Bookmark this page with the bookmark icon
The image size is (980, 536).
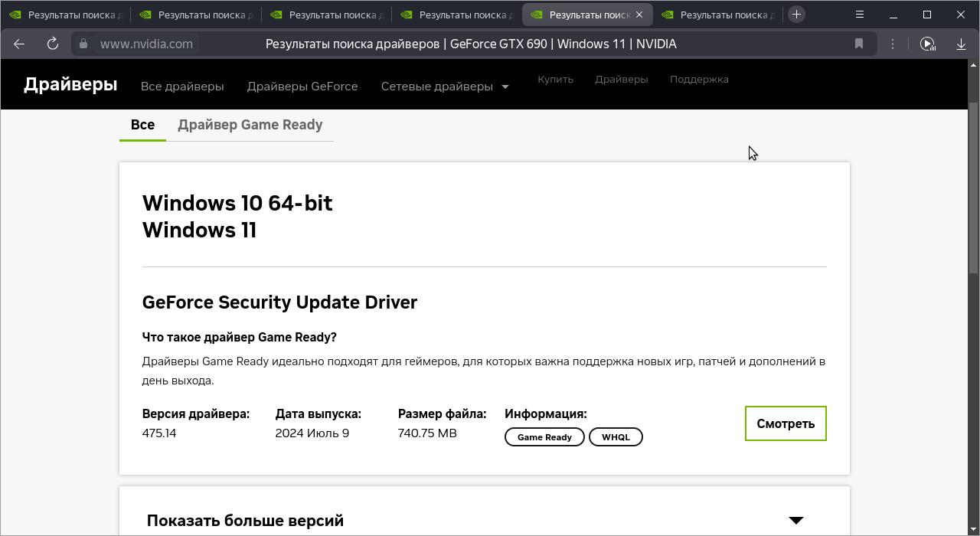pos(859,44)
